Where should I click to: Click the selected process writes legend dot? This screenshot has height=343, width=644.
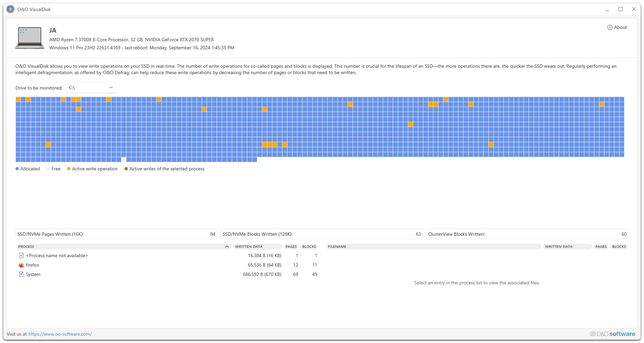126,169
